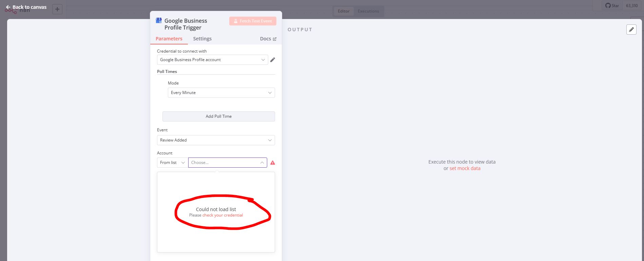Switch to Parameters tab
Viewport: 644px width, 261px height.
pos(169,39)
